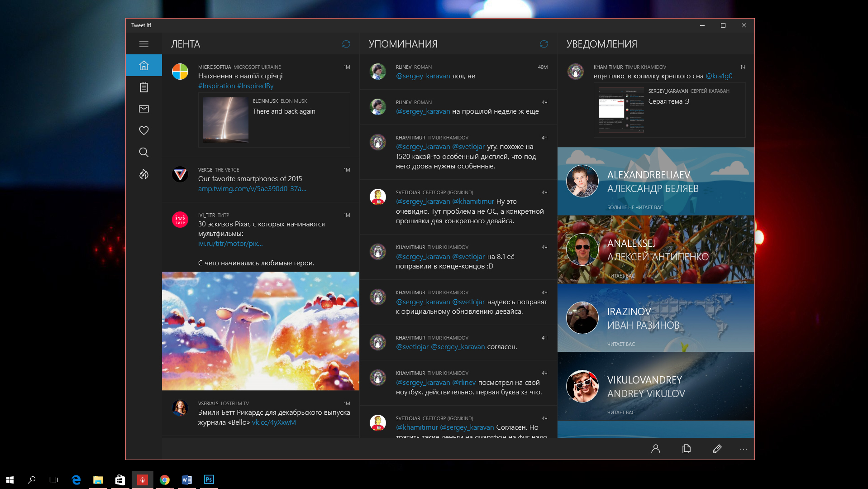Select the Home sidebar icon
The image size is (868, 489).
point(144,65)
